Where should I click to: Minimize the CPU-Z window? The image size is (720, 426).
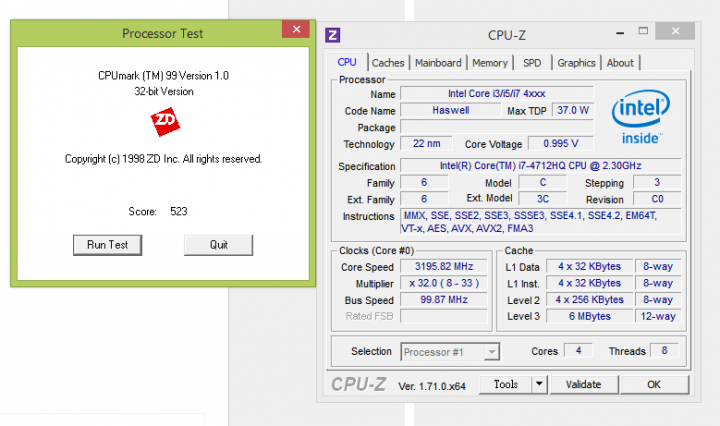point(620,32)
